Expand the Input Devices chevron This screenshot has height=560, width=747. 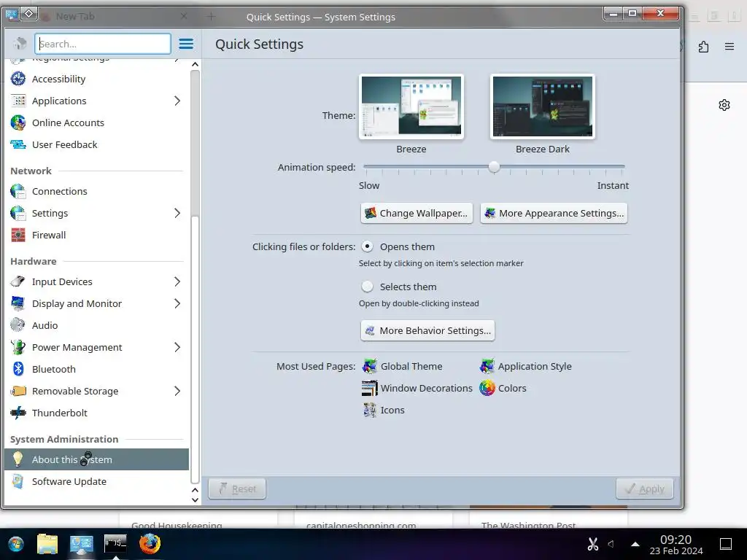(x=177, y=282)
